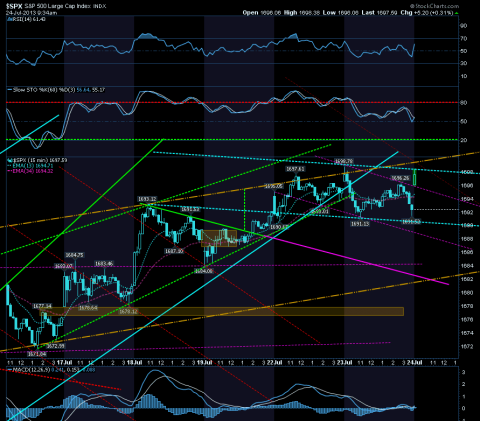This screenshot has width=480, height=421.
Task: Click the 1677.34 price label
Action: click(x=42, y=306)
